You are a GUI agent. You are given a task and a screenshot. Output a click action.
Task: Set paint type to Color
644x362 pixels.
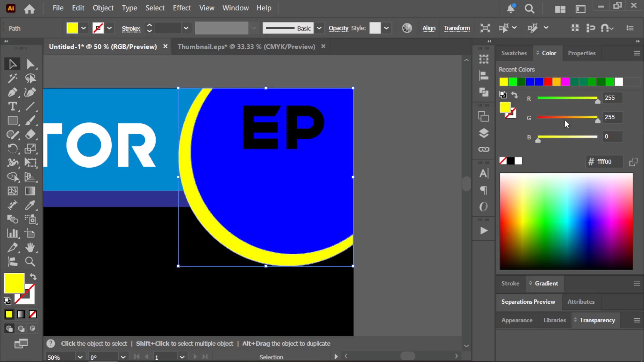pyautogui.click(x=9, y=314)
